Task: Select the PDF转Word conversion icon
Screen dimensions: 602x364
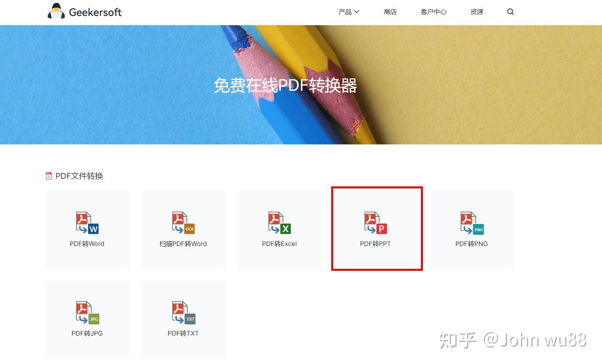Action: click(87, 223)
